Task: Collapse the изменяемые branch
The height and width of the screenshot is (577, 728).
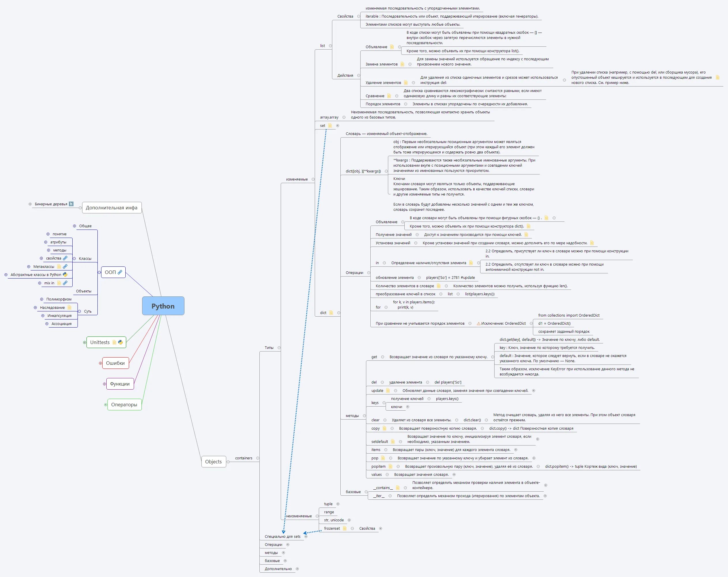Action: point(313,179)
